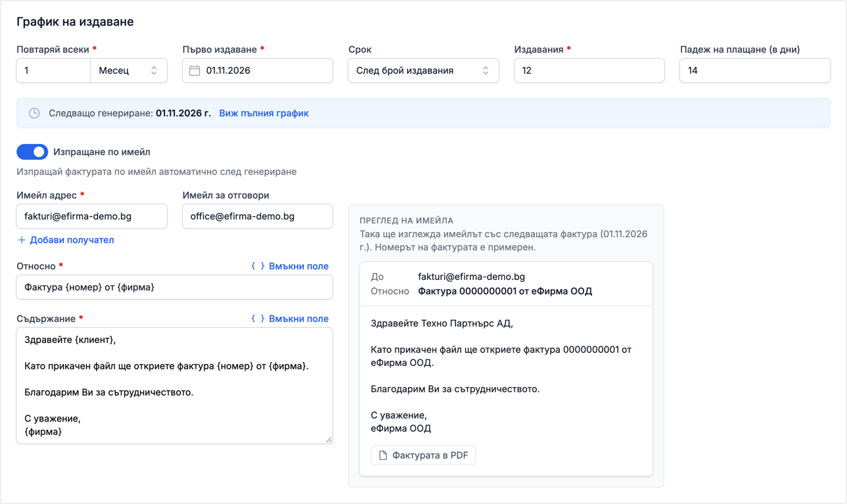Toggle the Изпращане по имейл switch
847x504 pixels.
tap(32, 152)
